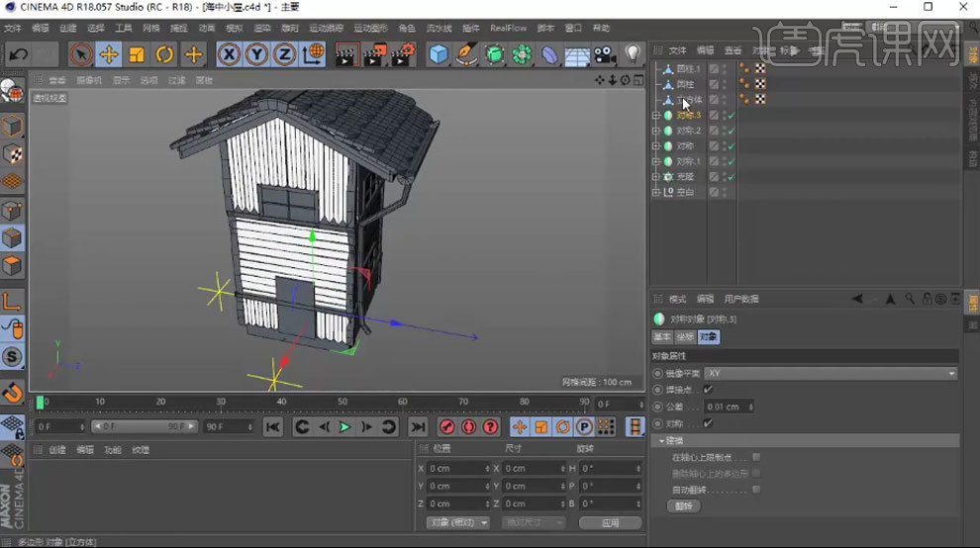Click the Render to Picture Viewer icon

coord(374,54)
